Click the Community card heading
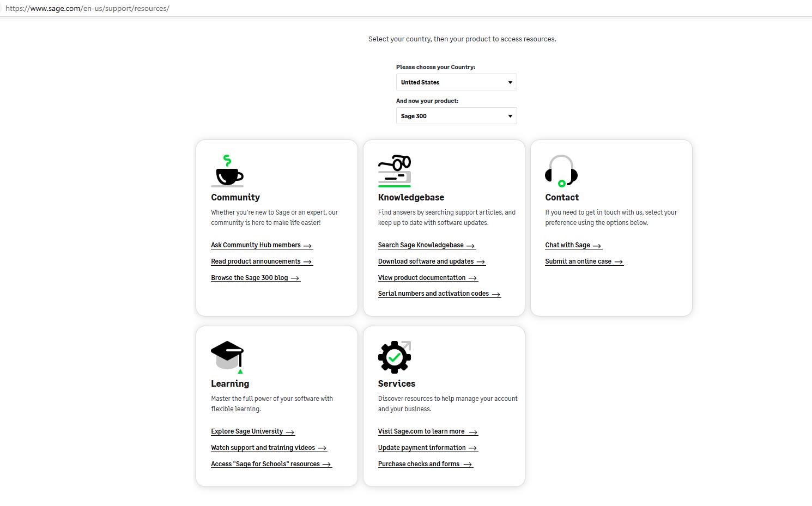Image resolution: width=812 pixels, height=506 pixels. click(x=235, y=198)
